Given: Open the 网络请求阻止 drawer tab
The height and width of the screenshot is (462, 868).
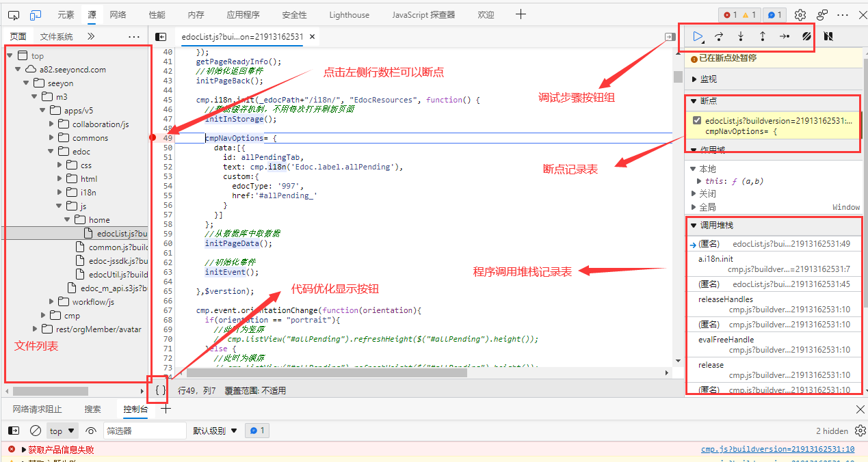Looking at the screenshot, I should 37,409.
